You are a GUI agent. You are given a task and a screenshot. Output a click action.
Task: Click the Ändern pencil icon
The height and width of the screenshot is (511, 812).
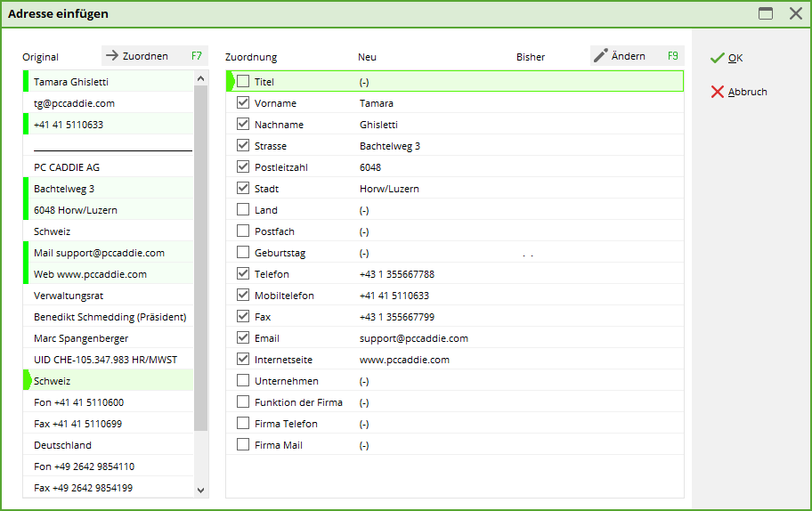click(x=601, y=56)
